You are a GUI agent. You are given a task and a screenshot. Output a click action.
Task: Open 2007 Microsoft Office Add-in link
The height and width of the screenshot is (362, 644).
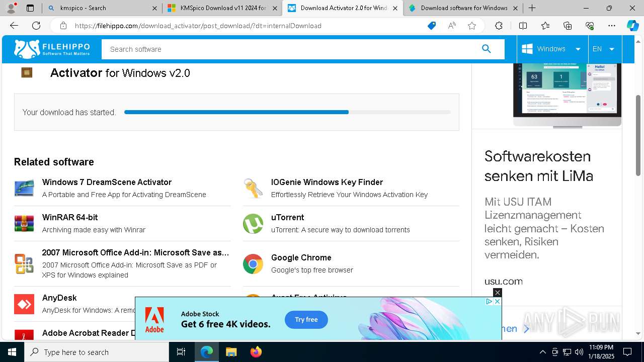[x=135, y=252]
